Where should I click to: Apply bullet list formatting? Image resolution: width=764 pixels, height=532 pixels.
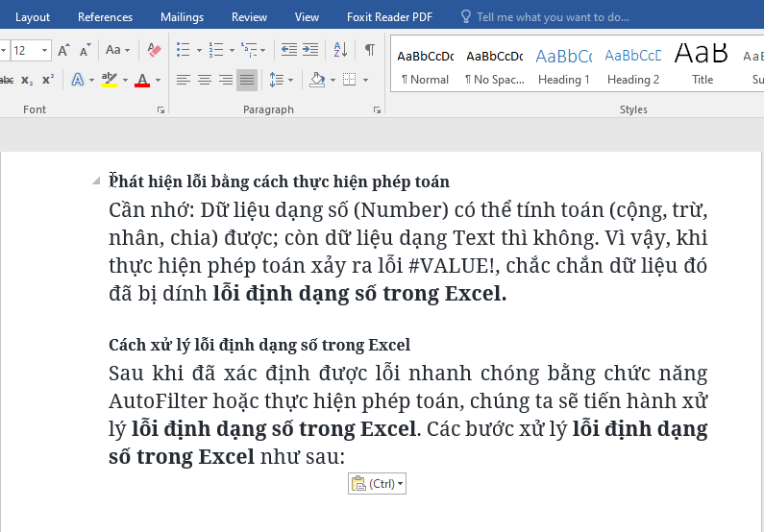pyautogui.click(x=184, y=50)
